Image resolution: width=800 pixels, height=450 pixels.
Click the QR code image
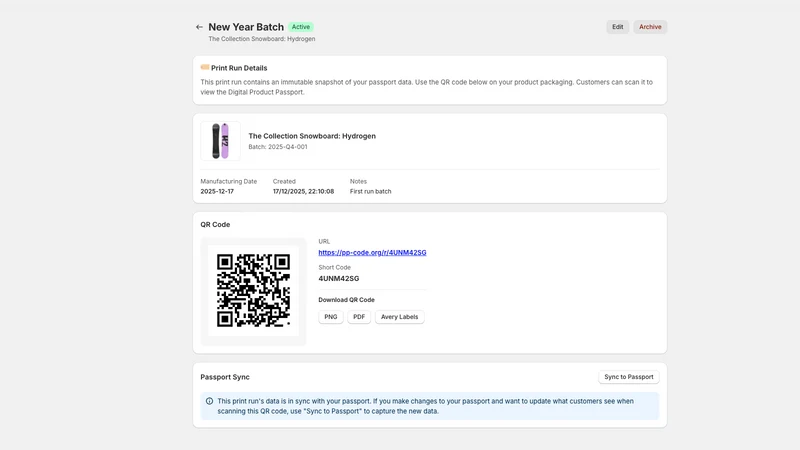[254, 291]
